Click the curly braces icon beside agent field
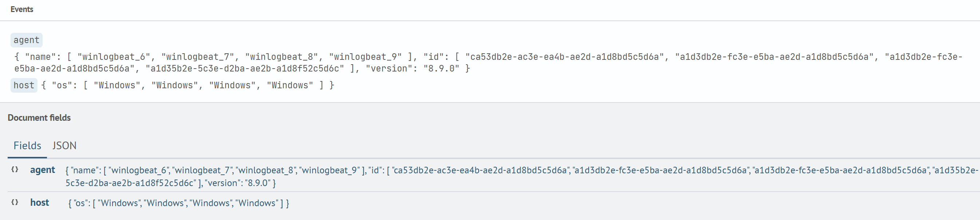The image size is (980, 220). point(16,170)
